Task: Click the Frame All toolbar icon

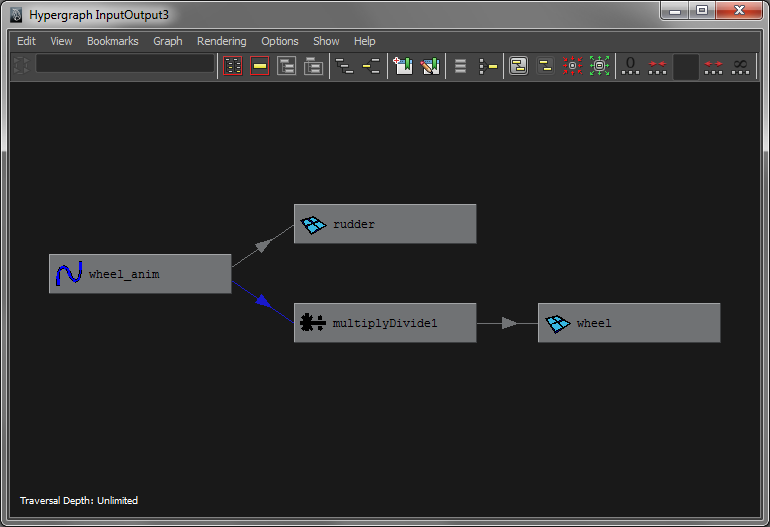Action: 233,66
